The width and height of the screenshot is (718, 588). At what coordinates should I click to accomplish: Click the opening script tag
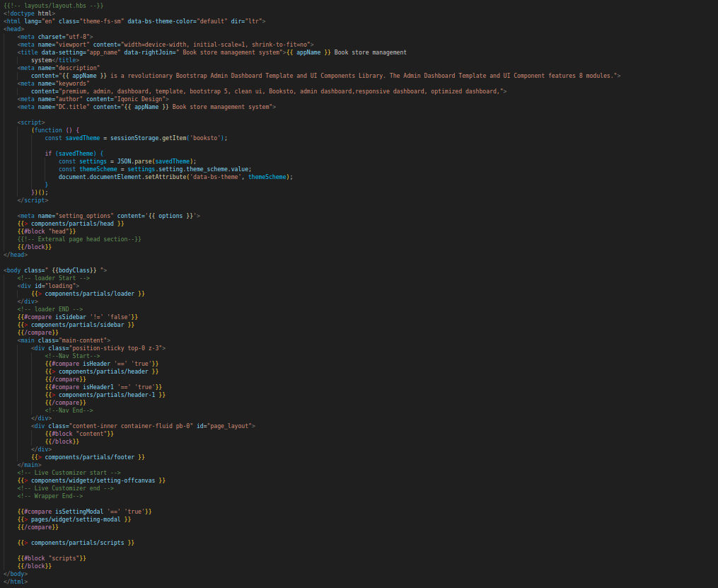[31, 122]
